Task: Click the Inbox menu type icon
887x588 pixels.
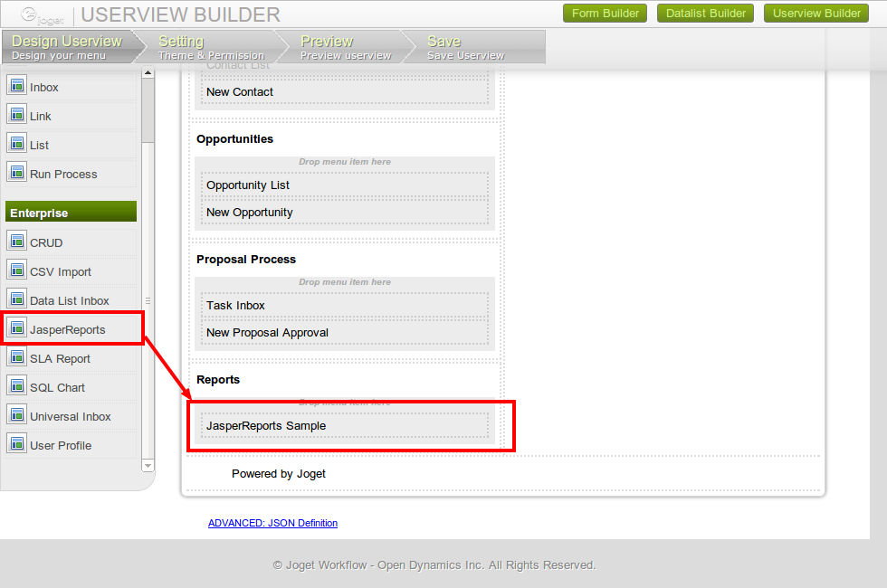Action: 17,86
